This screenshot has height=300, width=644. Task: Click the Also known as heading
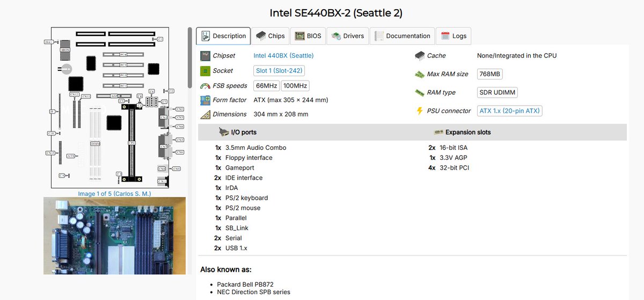point(226,270)
